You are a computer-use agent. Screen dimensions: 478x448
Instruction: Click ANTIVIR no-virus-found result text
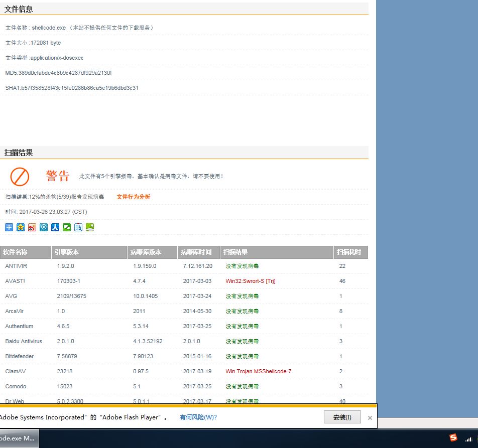(242, 266)
